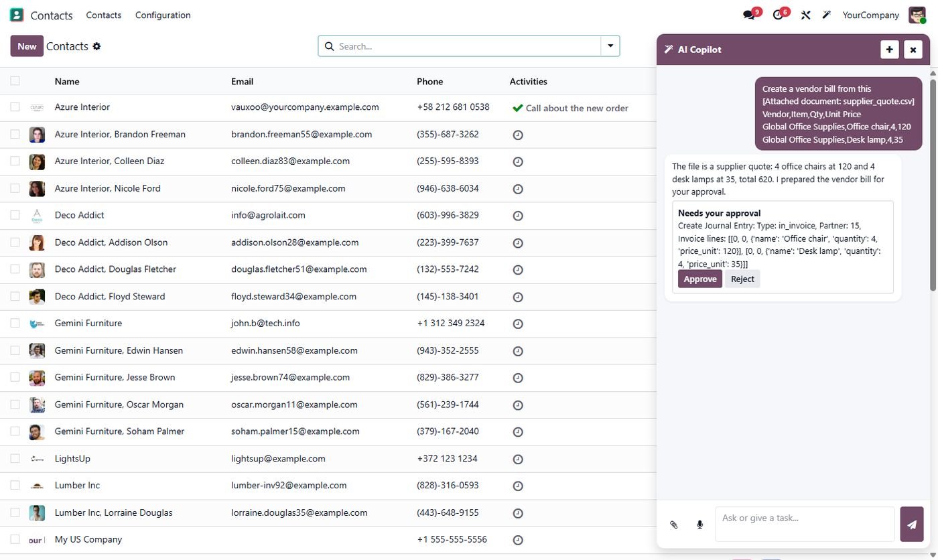The image size is (938, 560).
Task: Open the activities clock icon in navbar
Action: pyautogui.click(x=778, y=15)
